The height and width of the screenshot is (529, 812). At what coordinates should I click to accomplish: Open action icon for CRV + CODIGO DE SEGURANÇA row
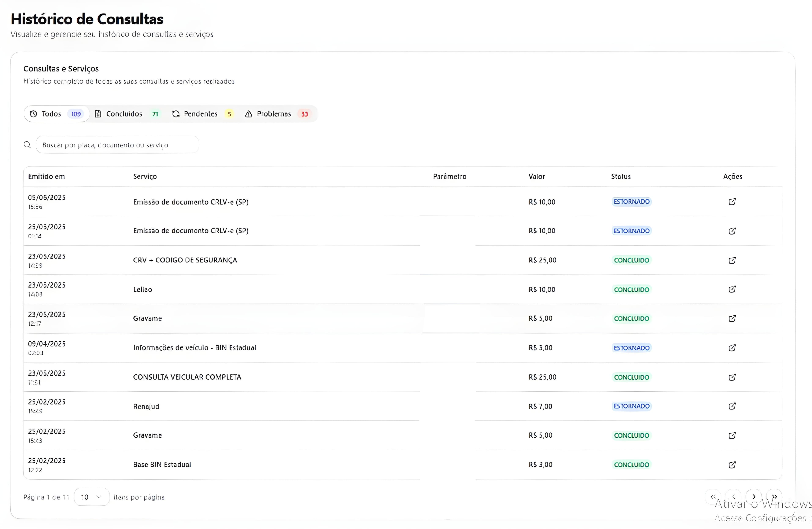pyautogui.click(x=732, y=260)
